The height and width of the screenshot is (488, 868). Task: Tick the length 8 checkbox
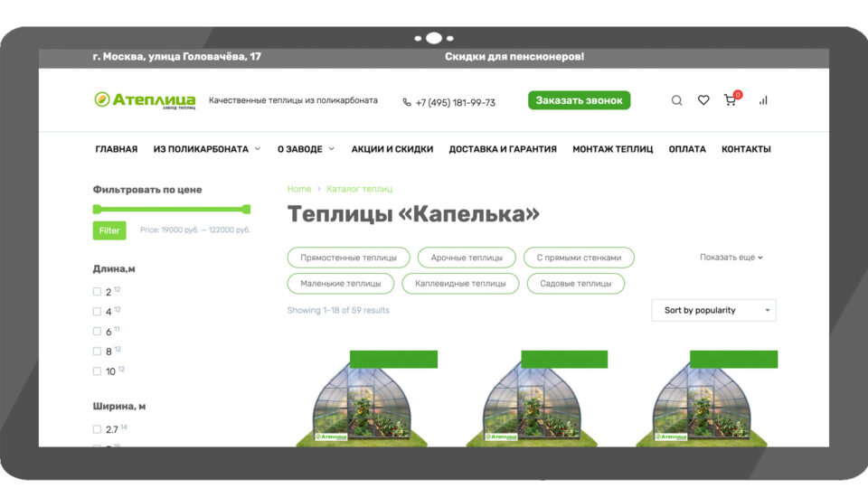[x=97, y=352]
